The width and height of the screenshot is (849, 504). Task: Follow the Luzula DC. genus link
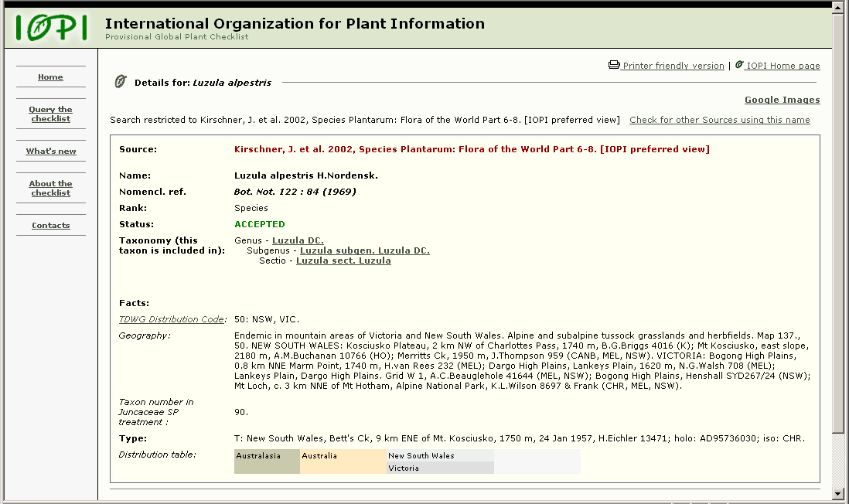pyautogui.click(x=298, y=240)
